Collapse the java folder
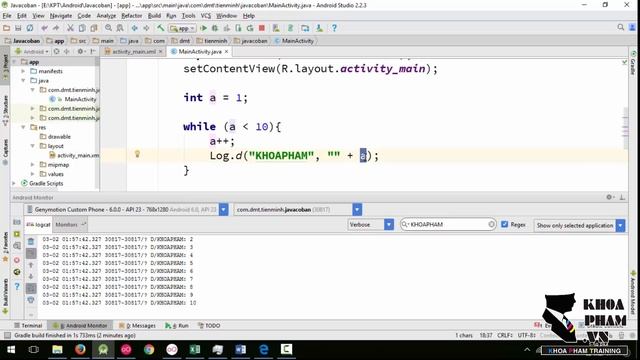The width and height of the screenshot is (640, 360). coord(23,80)
